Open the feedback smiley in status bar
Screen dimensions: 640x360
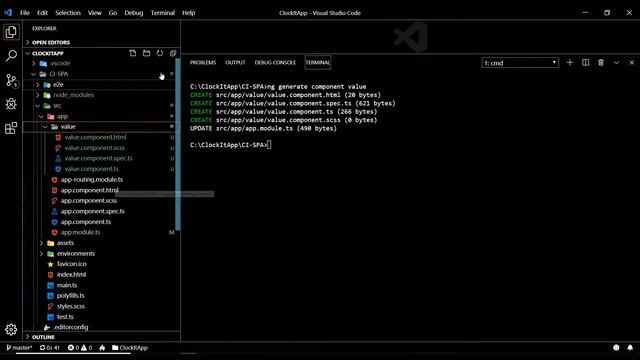[616, 348]
